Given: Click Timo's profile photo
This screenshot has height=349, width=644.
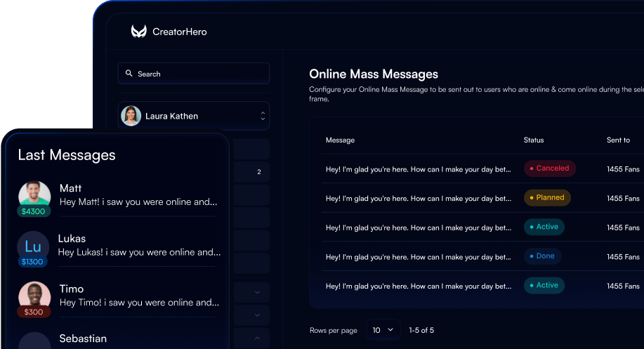Looking at the screenshot, I should pyautogui.click(x=34, y=296).
